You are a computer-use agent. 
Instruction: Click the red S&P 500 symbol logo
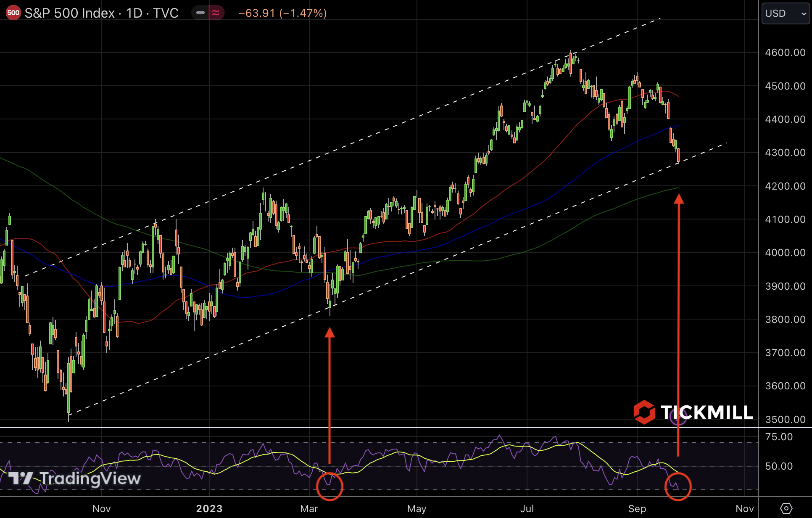tap(13, 13)
